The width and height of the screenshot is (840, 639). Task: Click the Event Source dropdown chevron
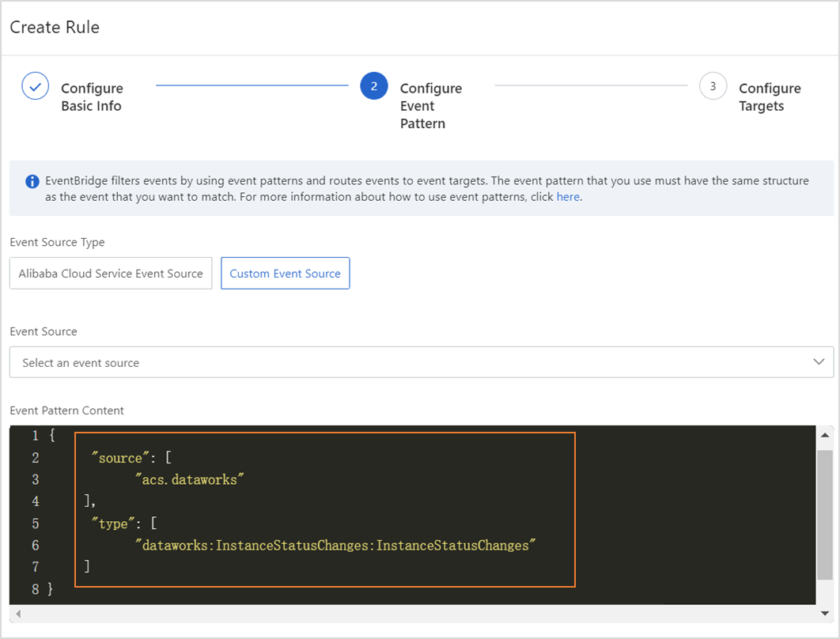tap(819, 362)
